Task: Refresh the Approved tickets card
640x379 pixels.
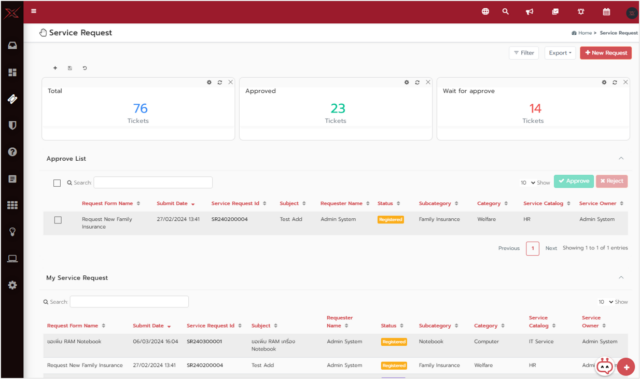Action: click(x=417, y=82)
